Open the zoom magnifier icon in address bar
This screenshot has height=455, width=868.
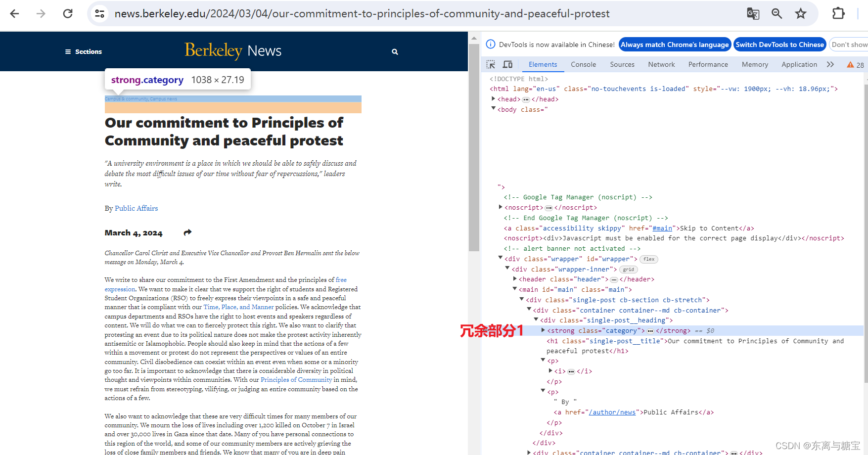(777, 14)
